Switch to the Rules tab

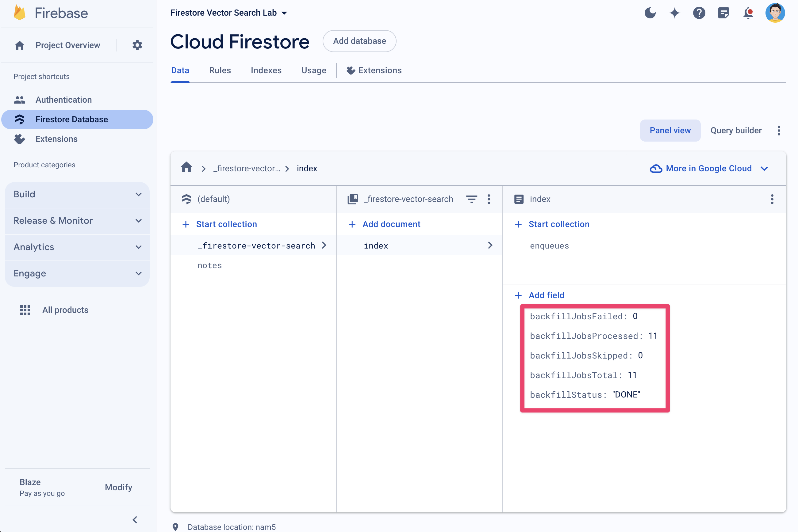[x=220, y=70]
